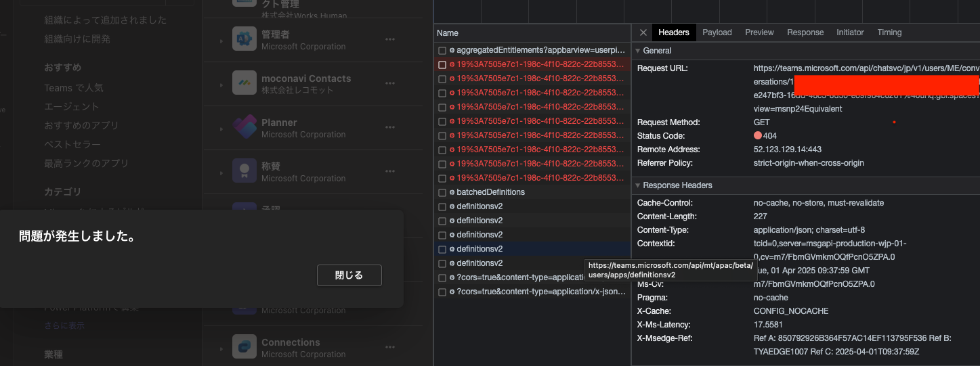The width and height of the screenshot is (980, 366).
Task: Click the Pragma no-cache value
Action: point(771,298)
